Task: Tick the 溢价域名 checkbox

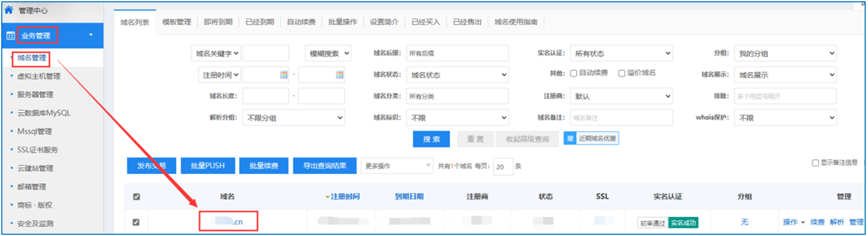Action: point(621,73)
